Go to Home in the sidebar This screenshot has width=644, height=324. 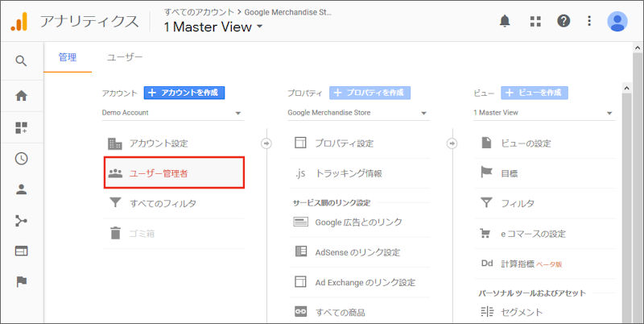pos(22,96)
